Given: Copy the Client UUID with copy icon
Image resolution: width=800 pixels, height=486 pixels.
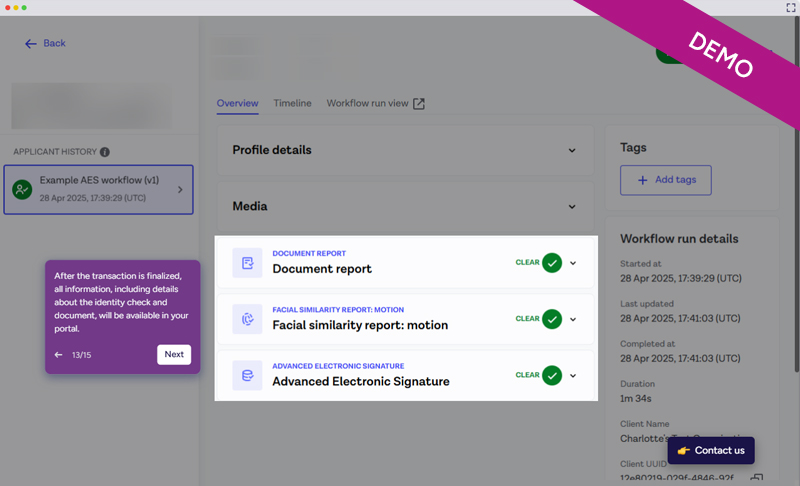Looking at the screenshot, I should pyautogui.click(x=757, y=478).
